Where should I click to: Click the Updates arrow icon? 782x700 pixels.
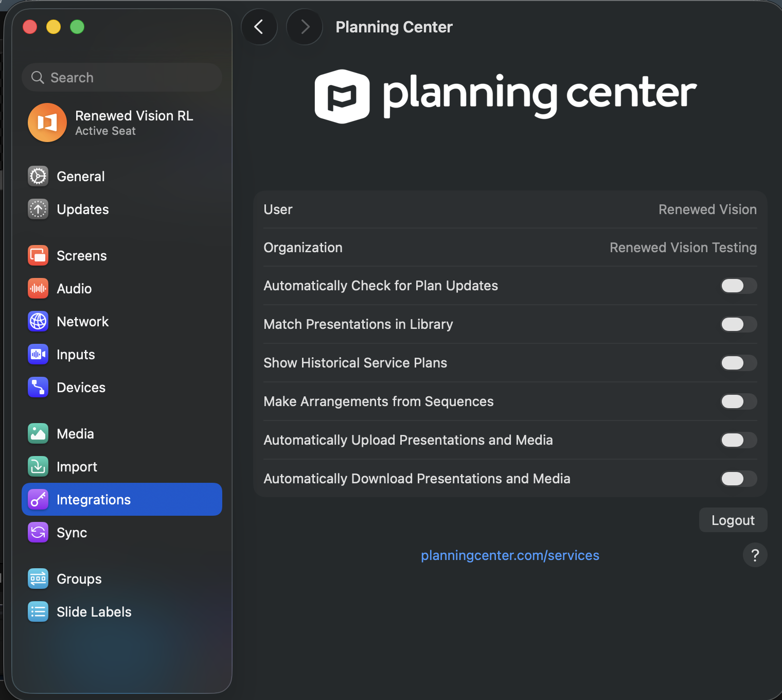point(38,209)
